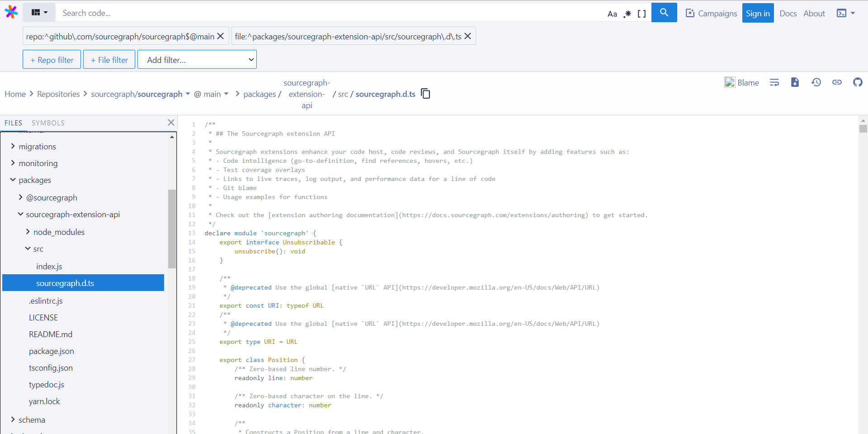Toggle Git blame annotations

click(742, 82)
